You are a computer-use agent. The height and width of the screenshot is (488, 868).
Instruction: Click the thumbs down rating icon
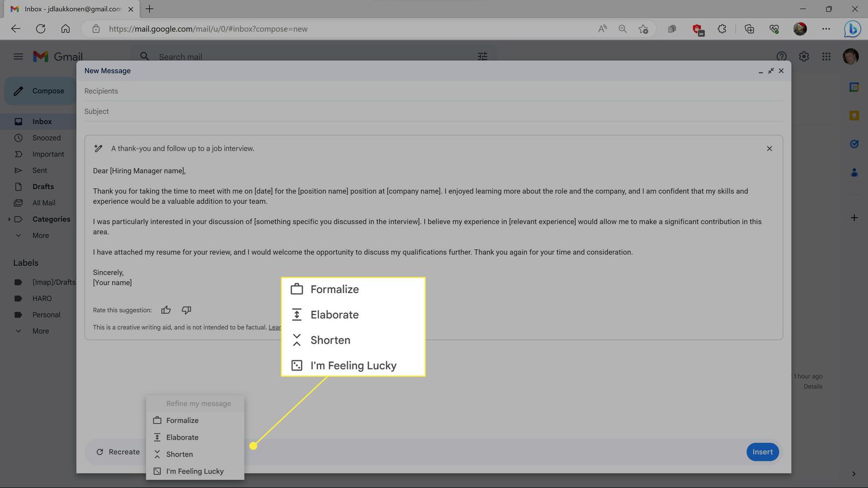(x=186, y=310)
